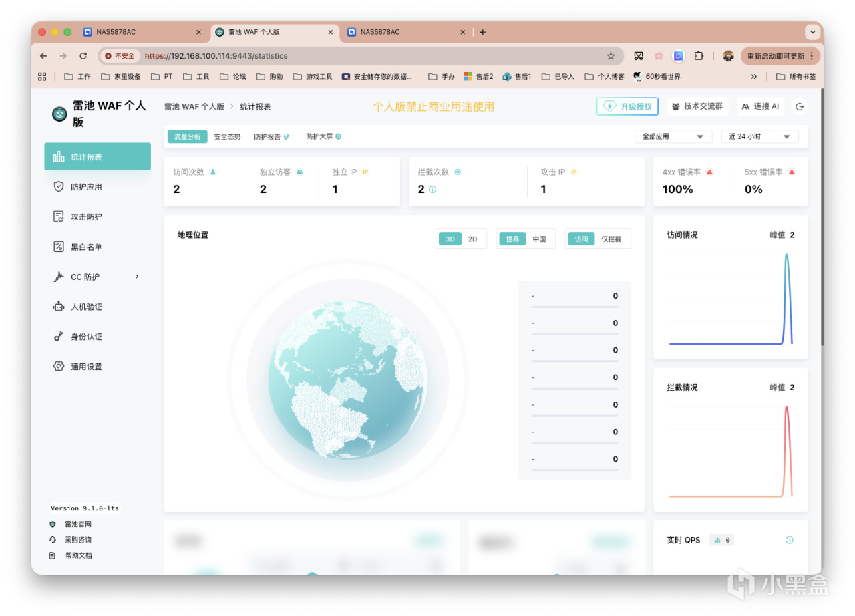Screen dimensions: 855x616
Task: Click the IP badge next to 独立 IP
Action: [x=365, y=172]
